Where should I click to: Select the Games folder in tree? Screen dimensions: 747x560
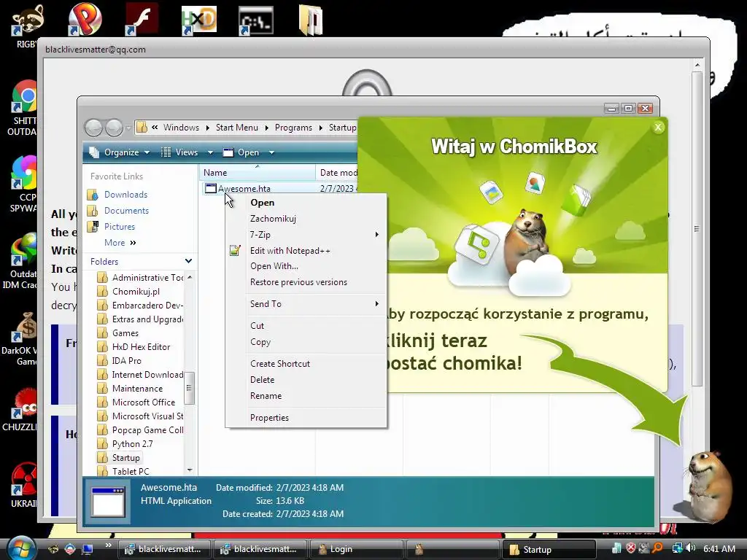[x=125, y=332]
